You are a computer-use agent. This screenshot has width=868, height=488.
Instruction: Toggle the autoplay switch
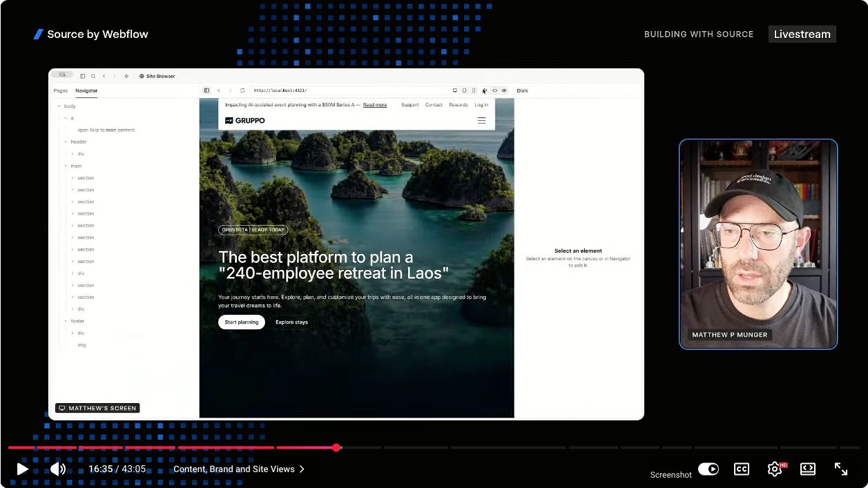708,469
